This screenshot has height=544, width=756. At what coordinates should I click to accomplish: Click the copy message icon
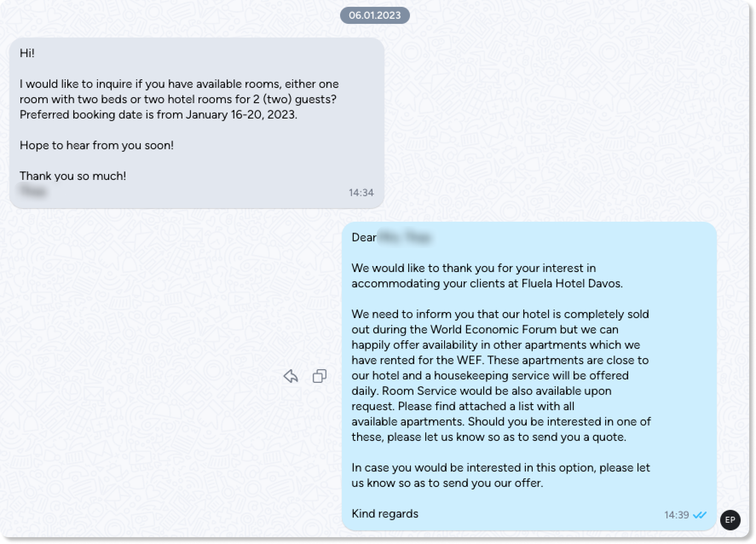point(320,376)
